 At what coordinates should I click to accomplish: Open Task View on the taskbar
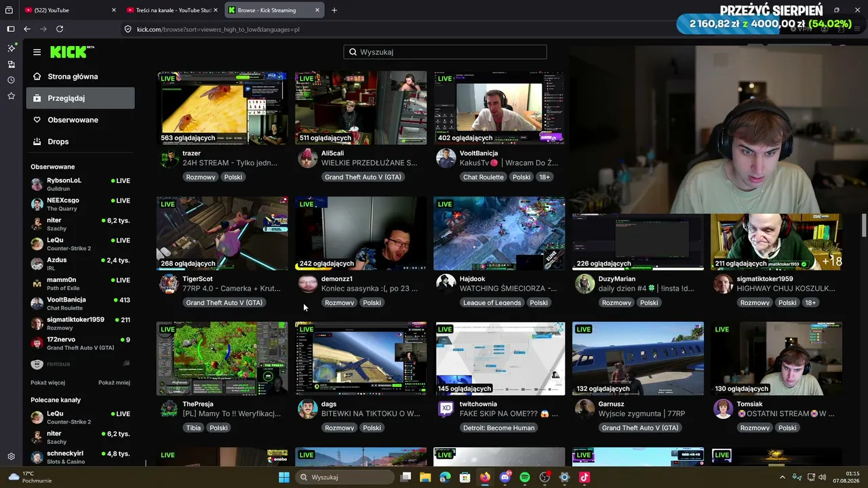tap(406, 477)
